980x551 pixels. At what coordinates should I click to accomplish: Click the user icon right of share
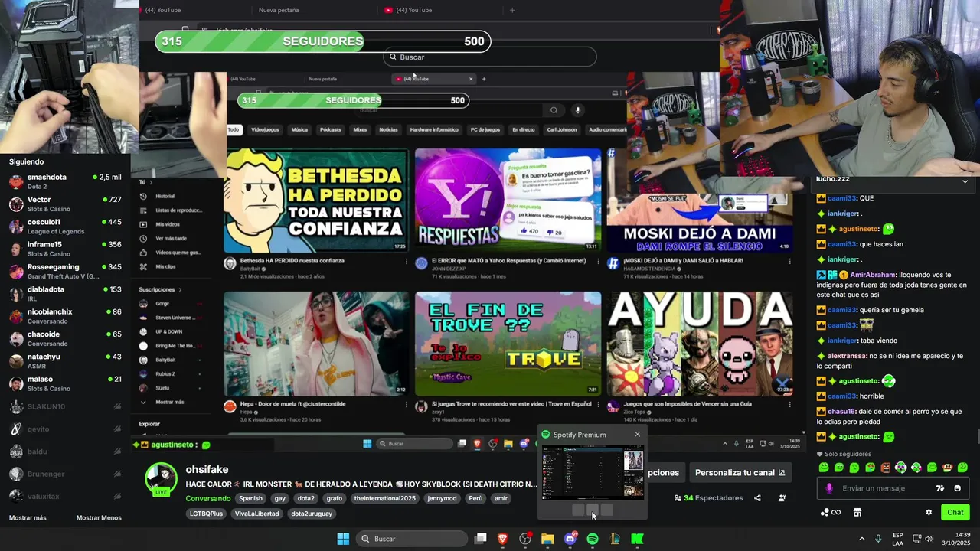click(x=782, y=498)
